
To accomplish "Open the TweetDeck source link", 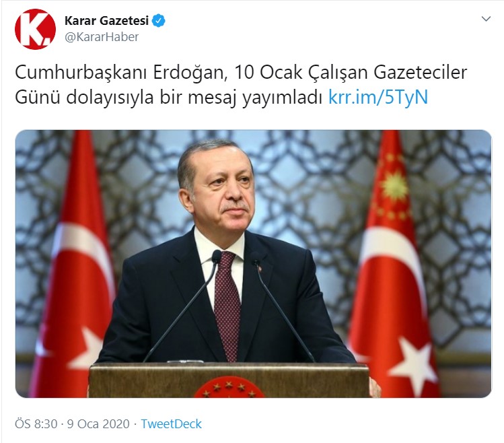I will [x=172, y=423].
